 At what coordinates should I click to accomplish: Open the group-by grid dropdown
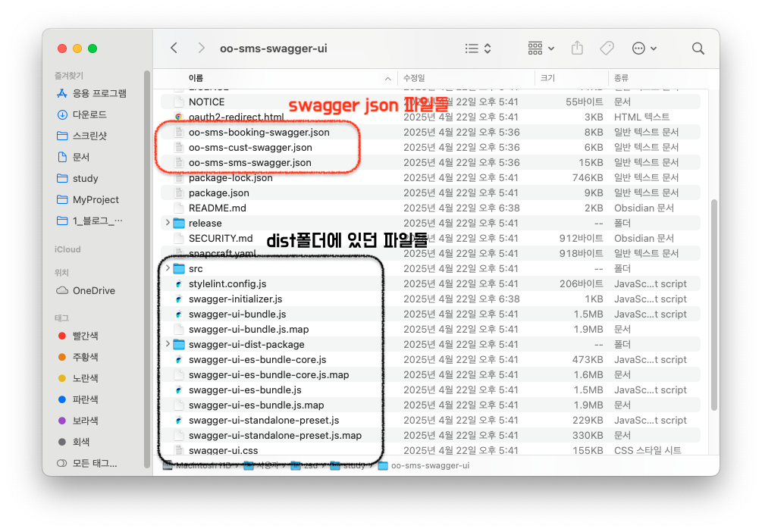click(x=541, y=49)
